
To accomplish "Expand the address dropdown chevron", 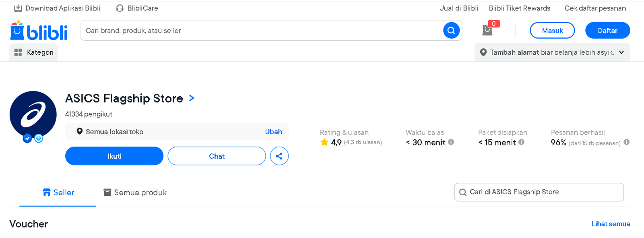I will click(x=621, y=52).
